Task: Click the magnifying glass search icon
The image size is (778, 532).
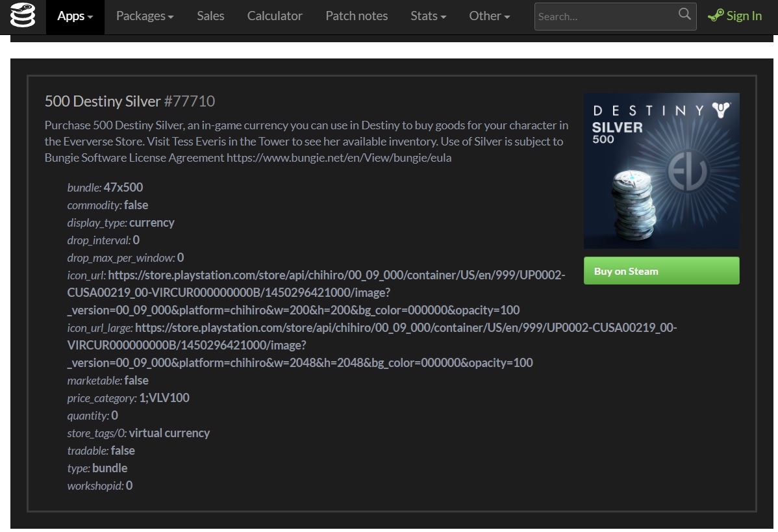Action: [x=684, y=15]
